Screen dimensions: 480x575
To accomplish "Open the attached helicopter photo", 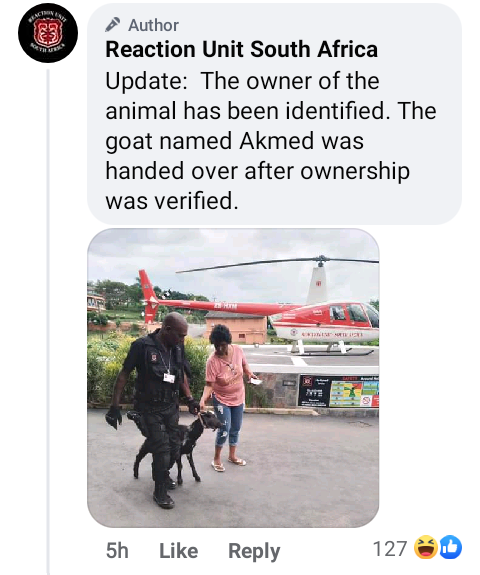I will (233, 378).
